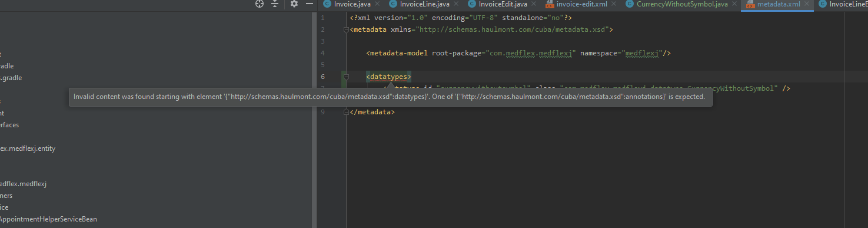This screenshot has width=868, height=228.
Task: Collapse the metadata element fold marker
Action: point(347,29)
